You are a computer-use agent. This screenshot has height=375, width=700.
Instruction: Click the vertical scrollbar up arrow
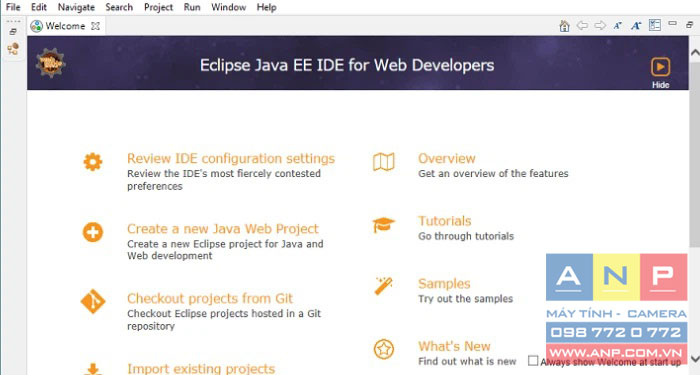click(695, 53)
